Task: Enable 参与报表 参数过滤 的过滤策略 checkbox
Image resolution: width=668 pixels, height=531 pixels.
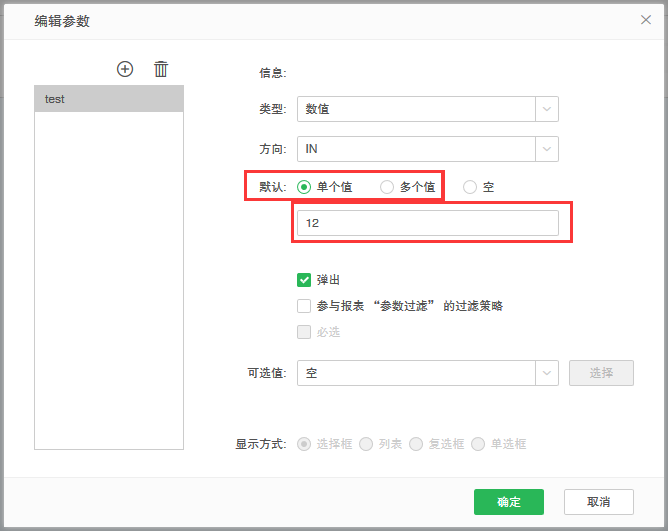Action: [x=304, y=306]
